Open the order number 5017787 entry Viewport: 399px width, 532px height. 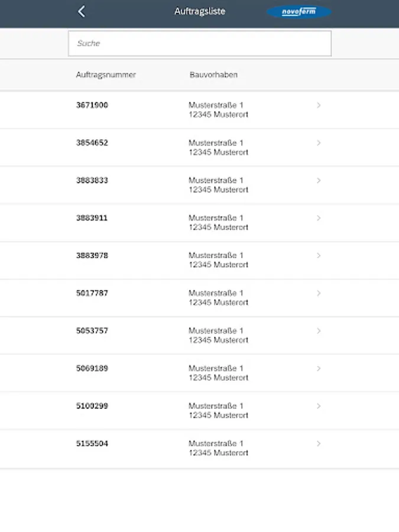point(92,293)
